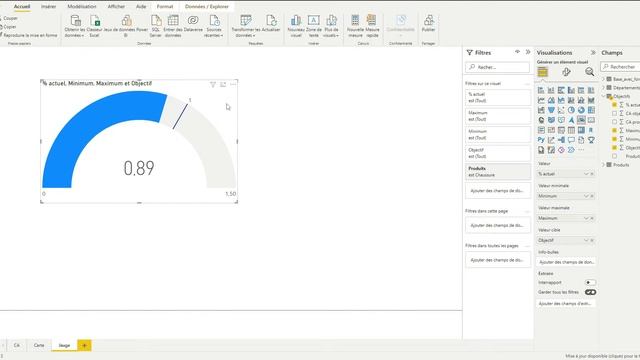Uncheck the Minimum field checkbox in Champs
Viewport: 640px width, 360px height.
tap(614, 139)
